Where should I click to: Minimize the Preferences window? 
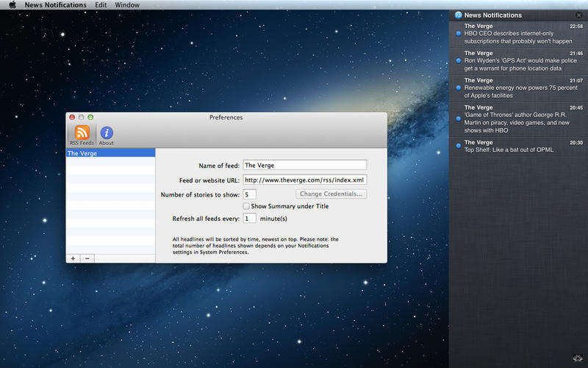(x=81, y=117)
